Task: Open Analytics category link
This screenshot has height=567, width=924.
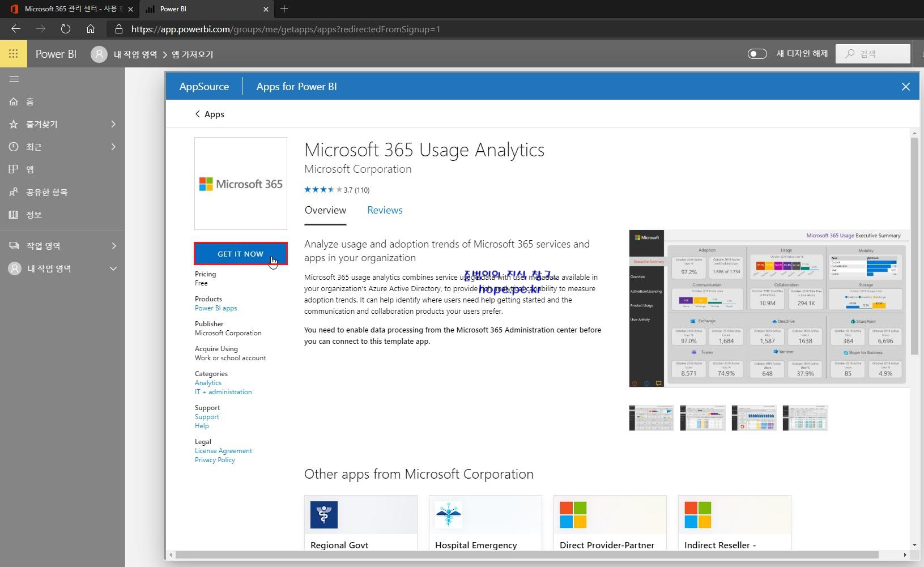Action: pos(208,383)
